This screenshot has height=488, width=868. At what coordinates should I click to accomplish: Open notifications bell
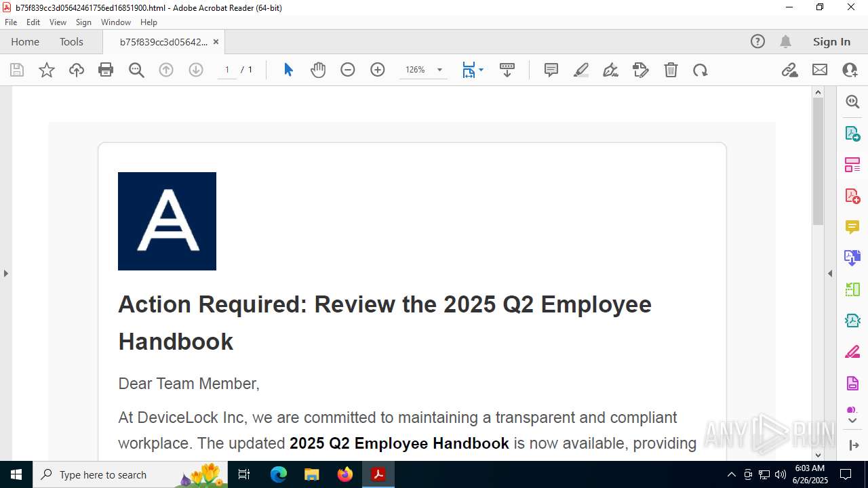(x=785, y=41)
